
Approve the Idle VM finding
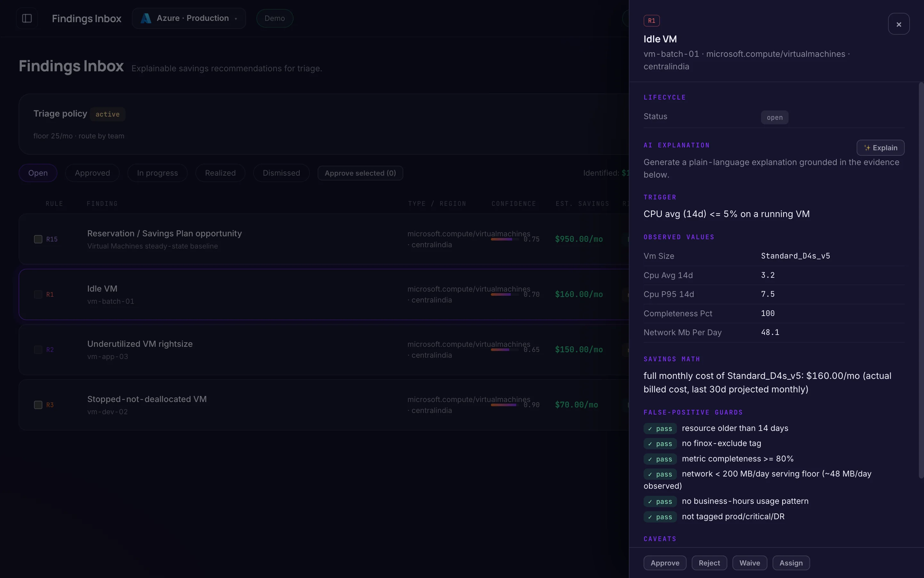point(665,563)
